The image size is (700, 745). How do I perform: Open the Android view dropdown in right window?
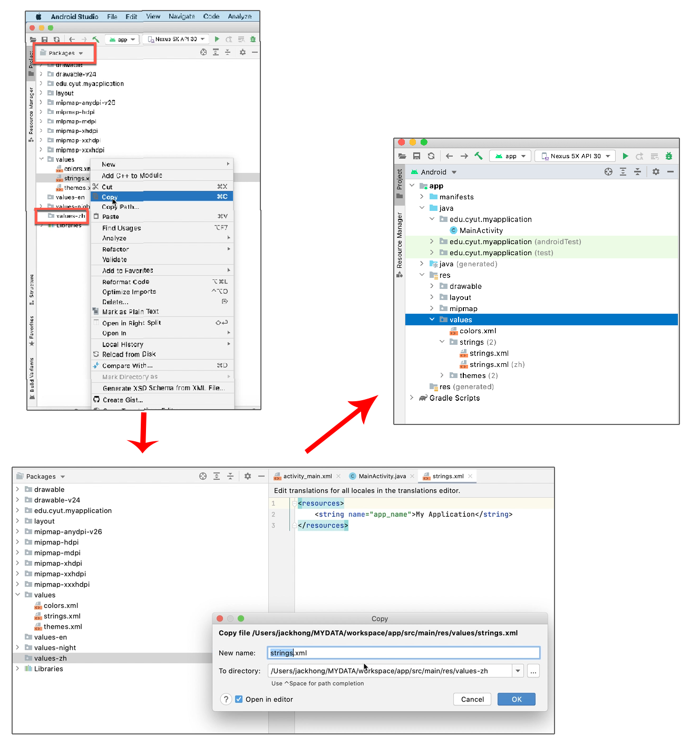click(x=454, y=172)
